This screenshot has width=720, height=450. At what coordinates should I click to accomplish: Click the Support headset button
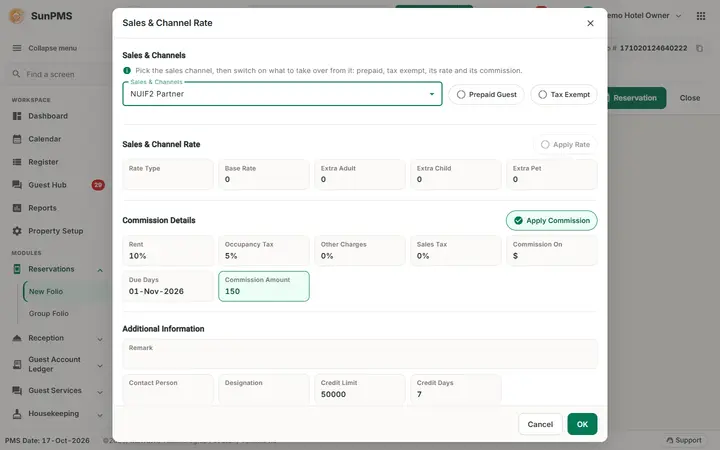coord(684,440)
